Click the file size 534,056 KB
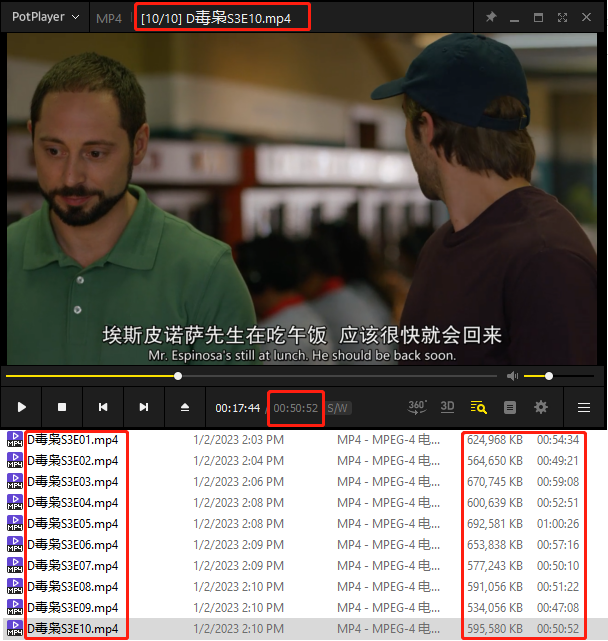This screenshot has height=641, width=608. [x=495, y=608]
